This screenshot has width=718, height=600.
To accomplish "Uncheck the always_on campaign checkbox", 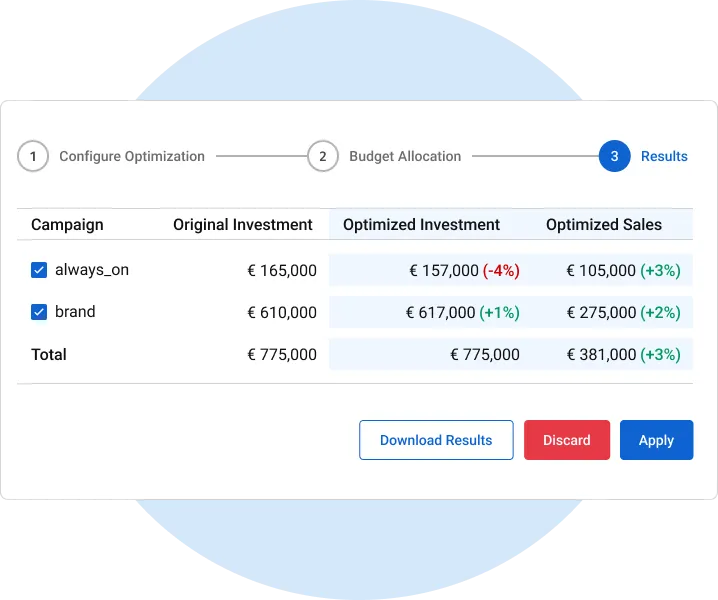I will point(39,270).
